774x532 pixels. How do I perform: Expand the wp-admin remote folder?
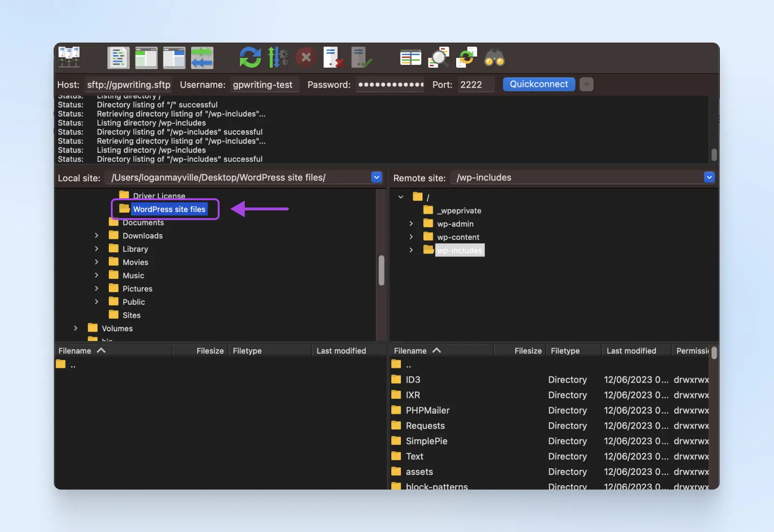[411, 223]
